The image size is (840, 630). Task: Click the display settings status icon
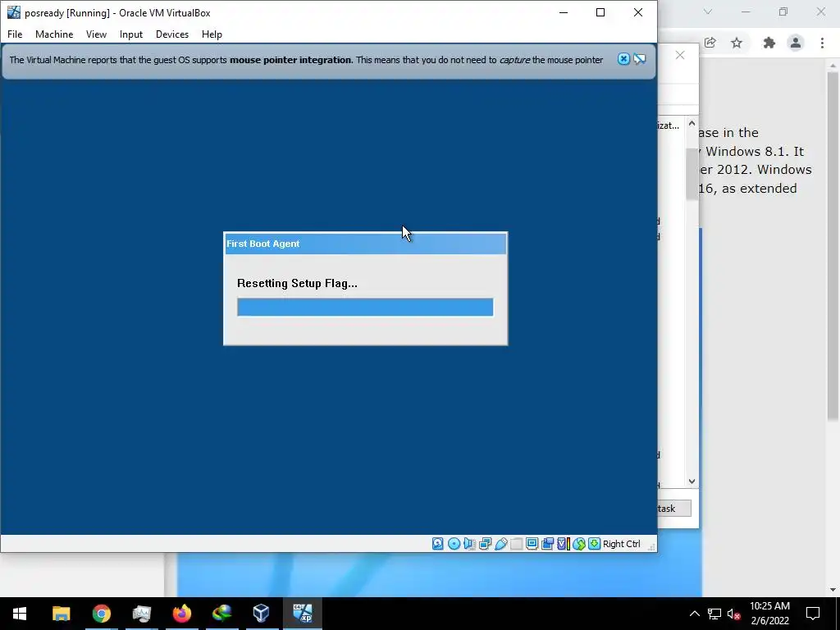tap(532, 544)
